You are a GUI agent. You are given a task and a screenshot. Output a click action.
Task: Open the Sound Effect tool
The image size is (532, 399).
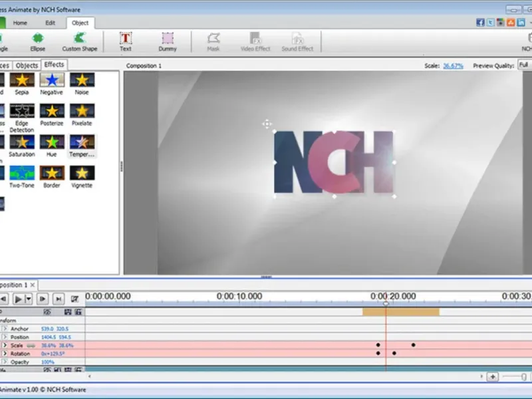pyautogui.click(x=297, y=42)
